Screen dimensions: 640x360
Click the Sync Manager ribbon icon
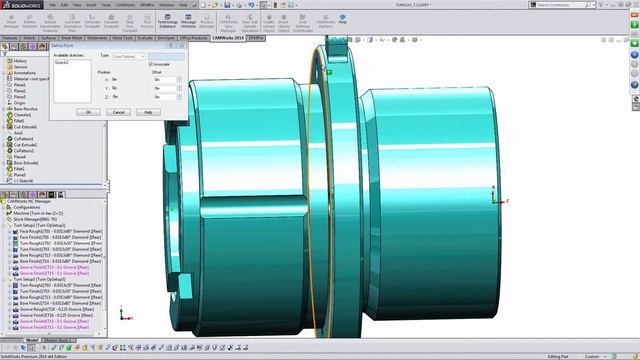click(x=228, y=23)
